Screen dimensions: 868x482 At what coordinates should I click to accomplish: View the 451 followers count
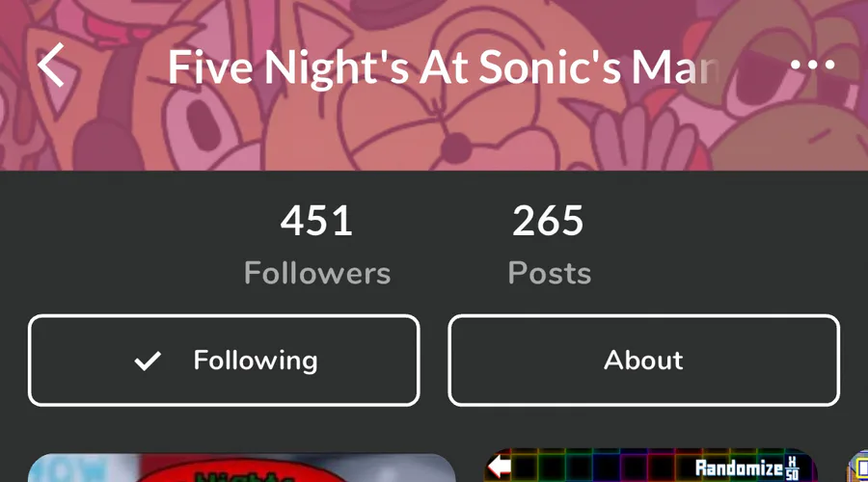point(316,221)
